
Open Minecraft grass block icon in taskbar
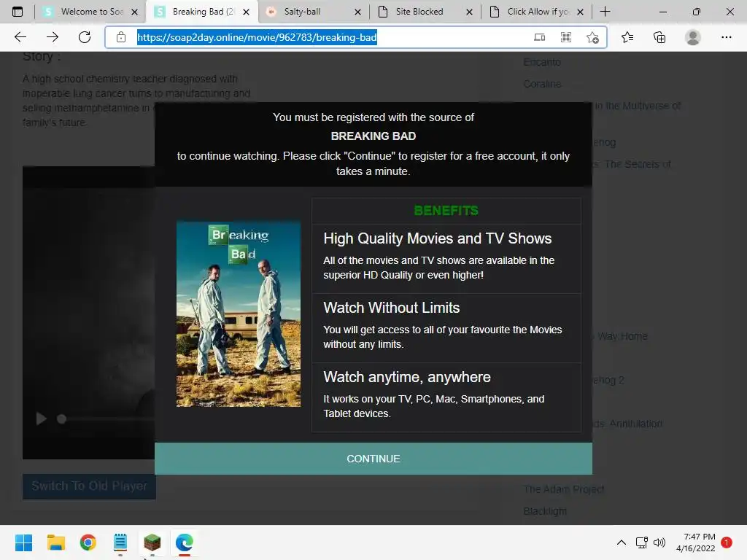152,542
